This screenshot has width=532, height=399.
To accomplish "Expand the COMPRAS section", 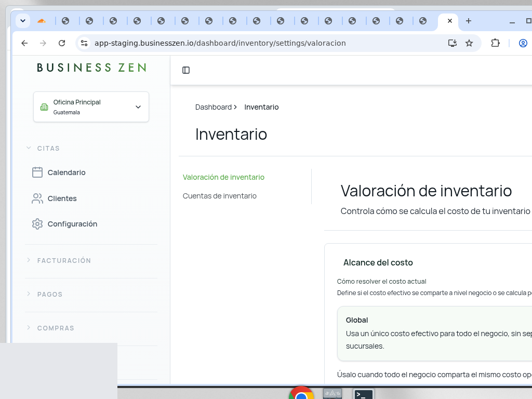I will pyautogui.click(x=50, y=328).
